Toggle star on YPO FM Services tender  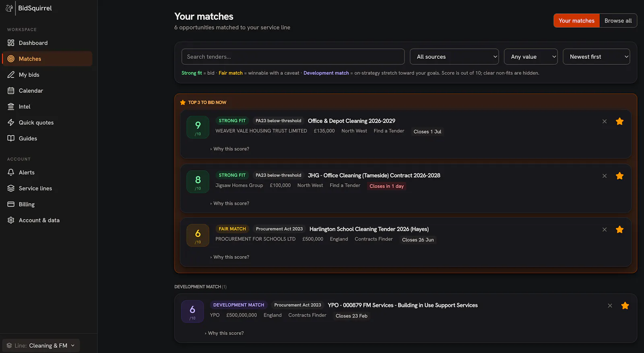[625, 306]
